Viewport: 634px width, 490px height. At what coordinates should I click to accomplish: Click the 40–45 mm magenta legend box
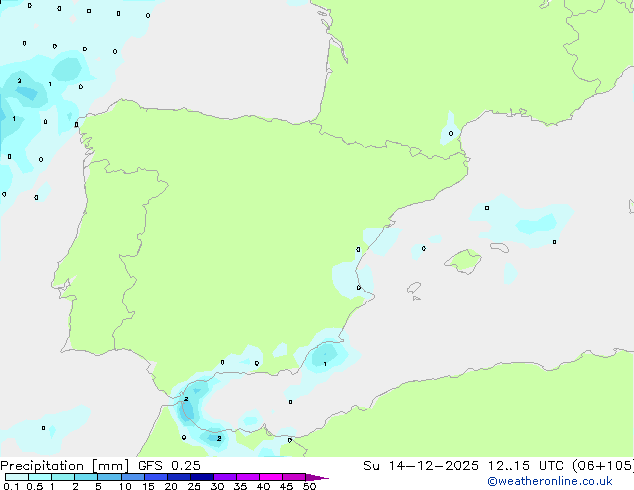click(271, 477)
